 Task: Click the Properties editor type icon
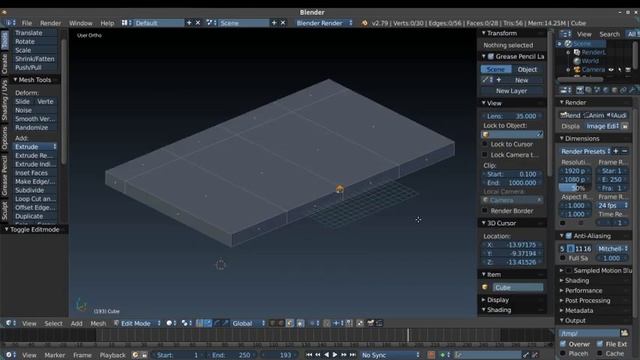click(x=564, y=90)
